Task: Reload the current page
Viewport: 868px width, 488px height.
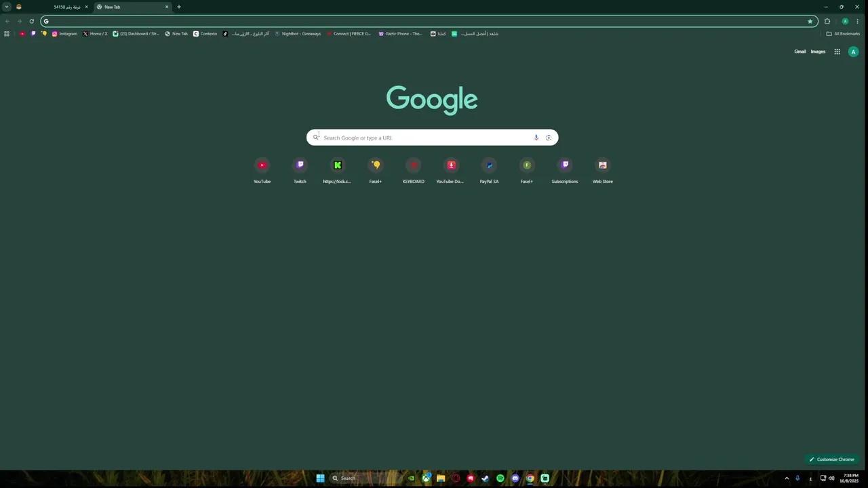Action: point(31,21)
